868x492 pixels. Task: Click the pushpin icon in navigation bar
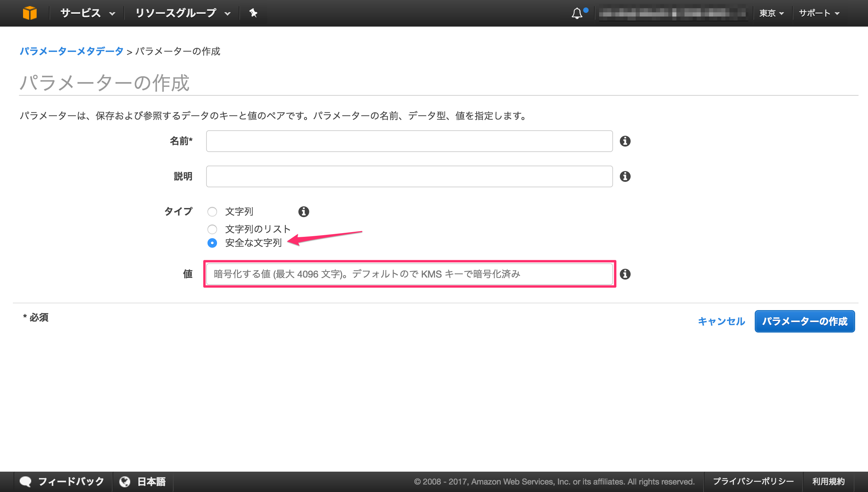pos(253,13)
